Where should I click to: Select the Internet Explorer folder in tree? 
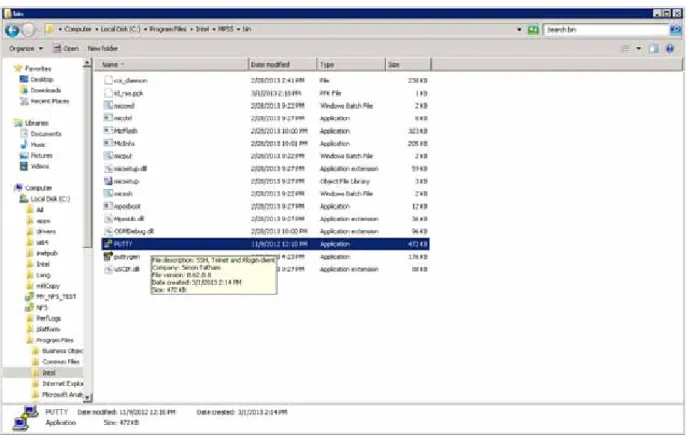[63, 384]
